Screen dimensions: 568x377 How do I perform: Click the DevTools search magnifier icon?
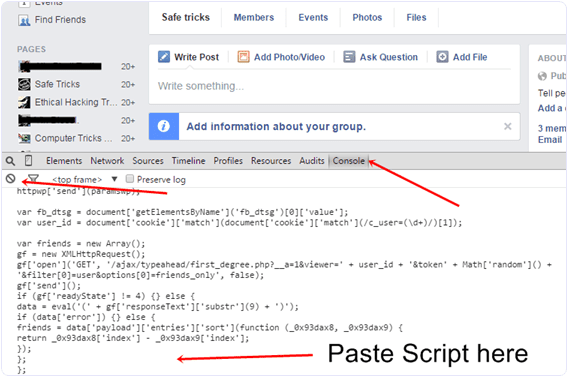click(11, 161)
